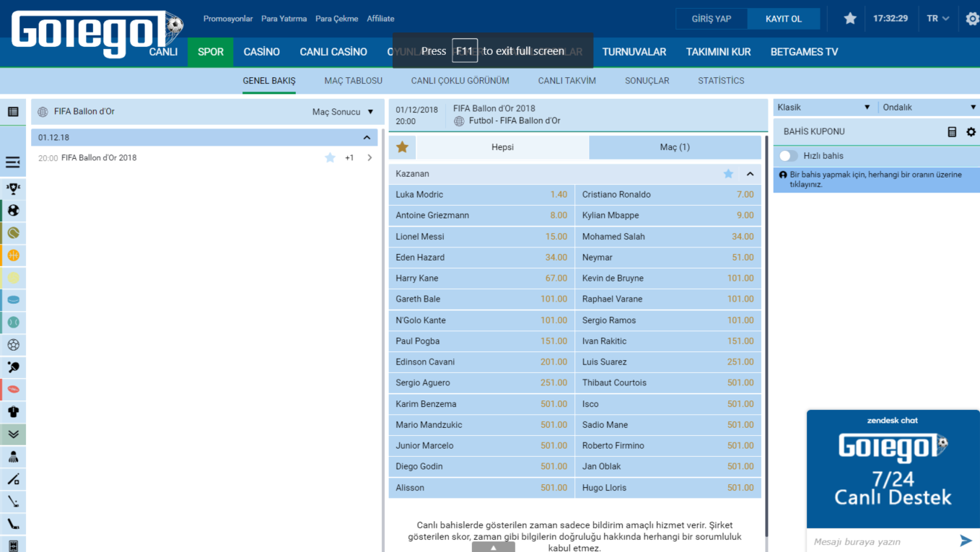
Task: Select the tennis ball sport icon
Action: point(13,233)
